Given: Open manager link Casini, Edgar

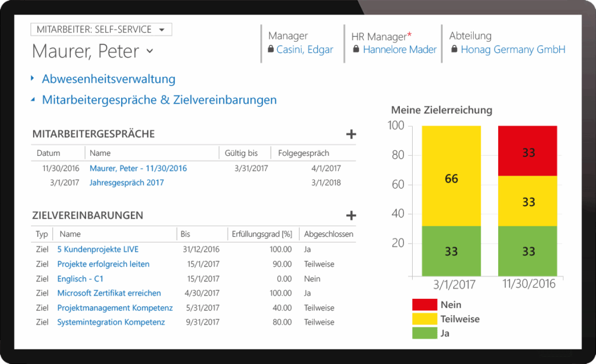Looking at the screenshot, I should (x=304, y=50).
